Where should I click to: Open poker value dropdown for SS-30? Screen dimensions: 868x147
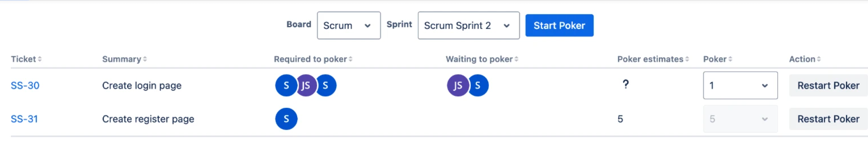[x=740, y=85]
